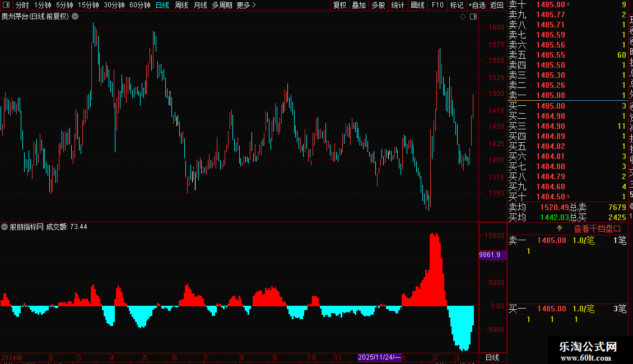Click 买十 price 1484.50
Viewport: 633px width, 364px height.
pyautogui.click(x=550, y=197)
